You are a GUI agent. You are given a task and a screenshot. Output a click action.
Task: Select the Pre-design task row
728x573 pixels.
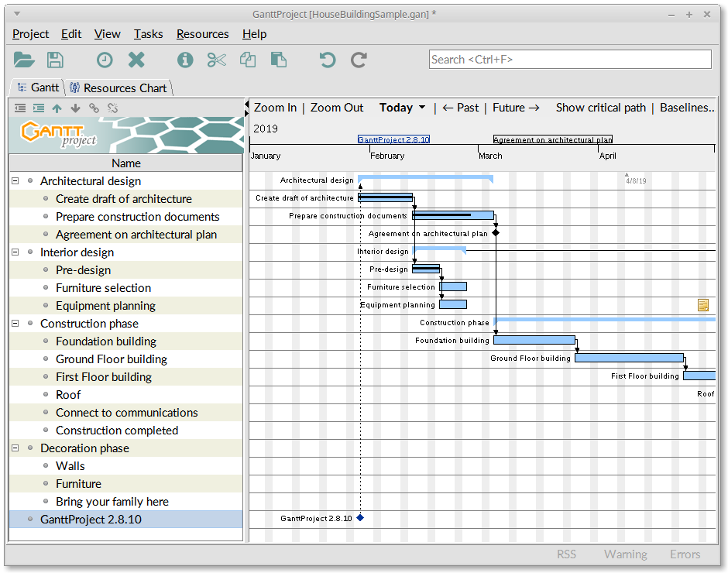(125, 269)
